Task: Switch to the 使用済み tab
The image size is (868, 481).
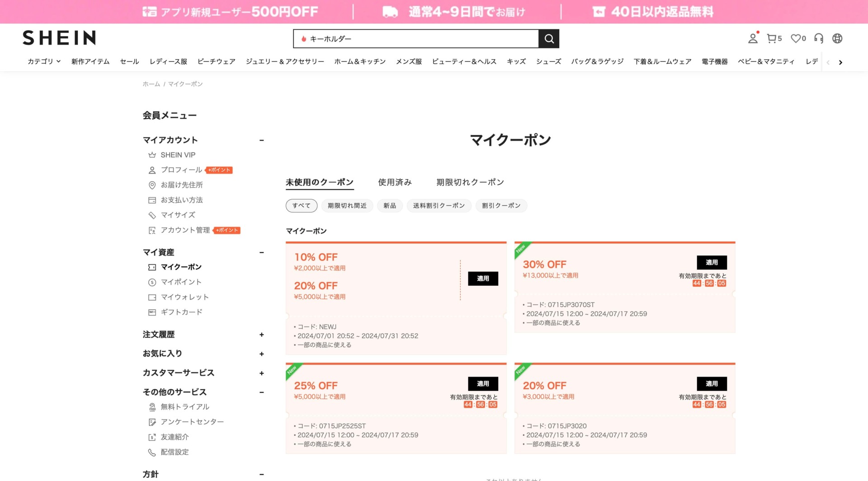Action: [395, 182]
